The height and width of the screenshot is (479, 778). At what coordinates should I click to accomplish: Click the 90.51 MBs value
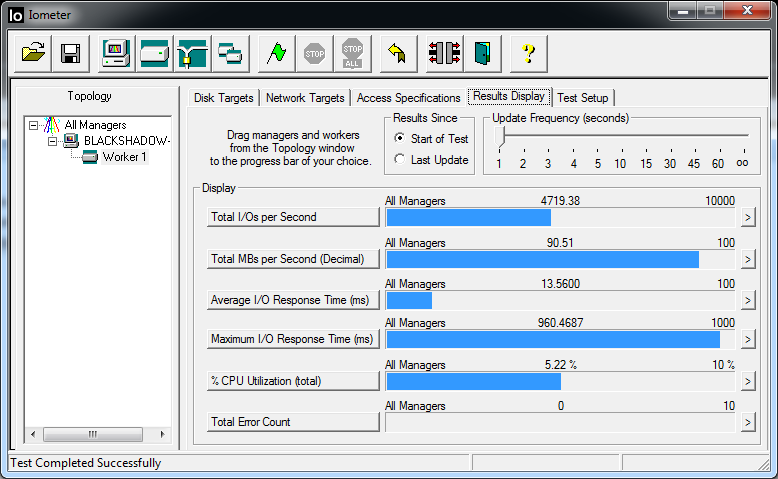(560, 243)
